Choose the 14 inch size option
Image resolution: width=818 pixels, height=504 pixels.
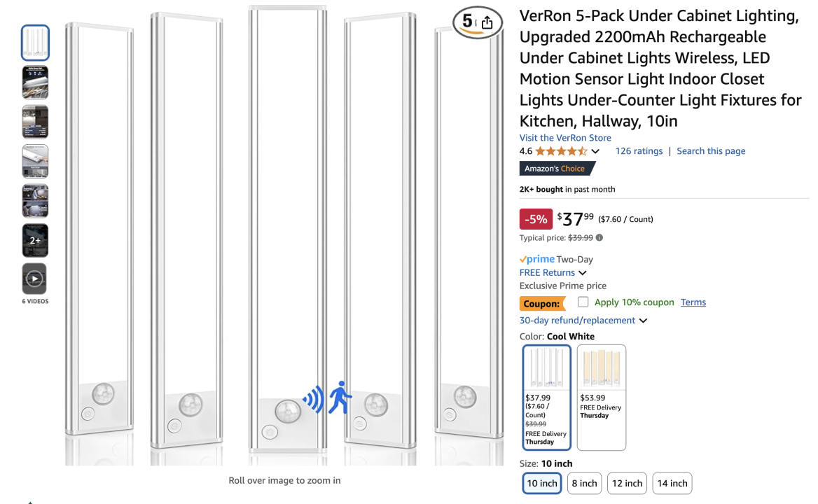coord(672,483)
